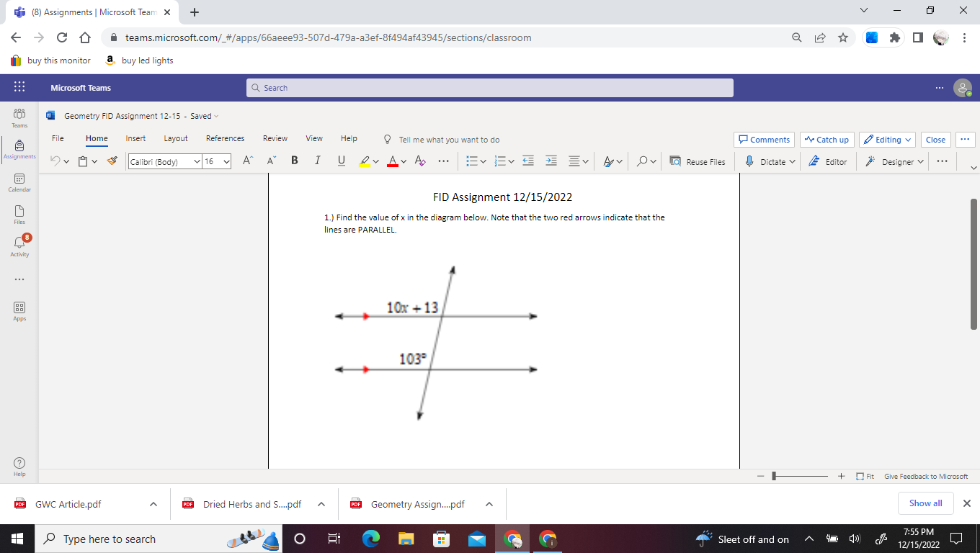This screenshot has width=980, height=553.
Task: Open the Comments pane
Action: click(764, 140)
